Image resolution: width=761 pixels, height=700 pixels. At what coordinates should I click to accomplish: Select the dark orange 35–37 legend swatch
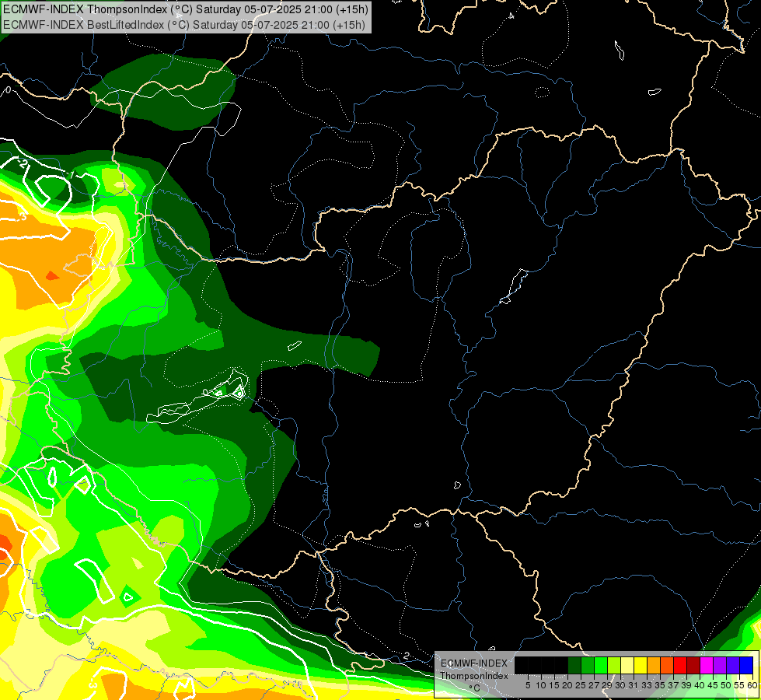coord(667,665)
